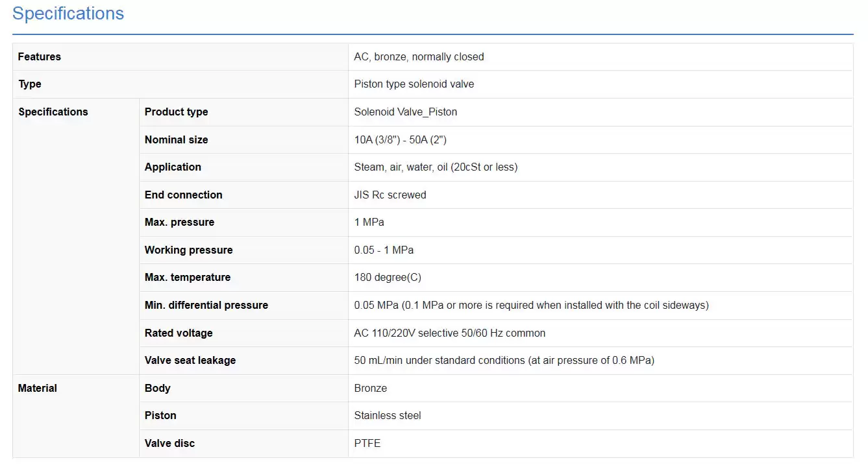The height and width of the screenshot is (469, 868).
Task: Click 'Piston type solenoid valve' value
Action: 414,84
